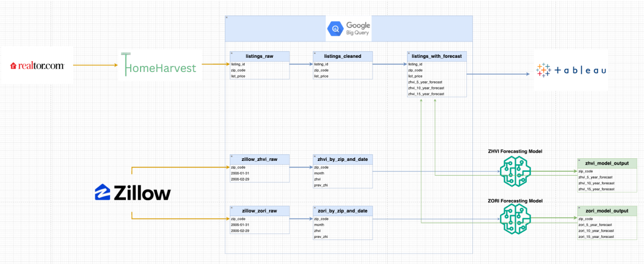This screenshot has width=644, height=264.
Task: Collapse the listings_cleaned table
Action: tap(314, 53)
